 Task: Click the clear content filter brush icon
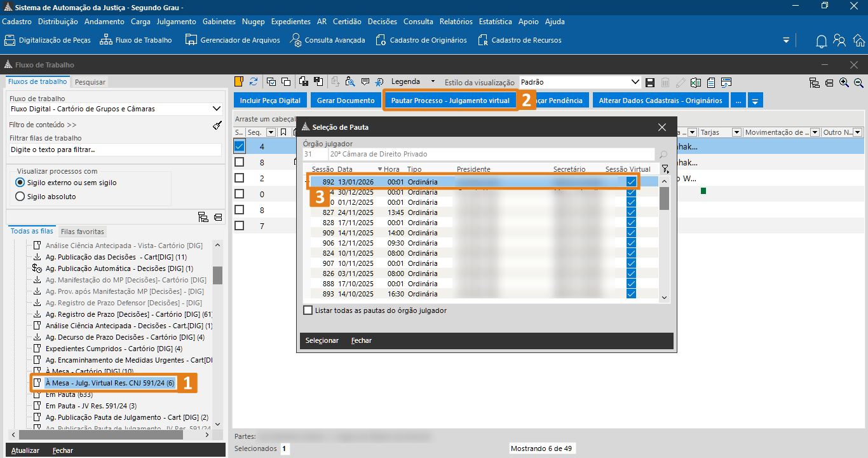217,125
